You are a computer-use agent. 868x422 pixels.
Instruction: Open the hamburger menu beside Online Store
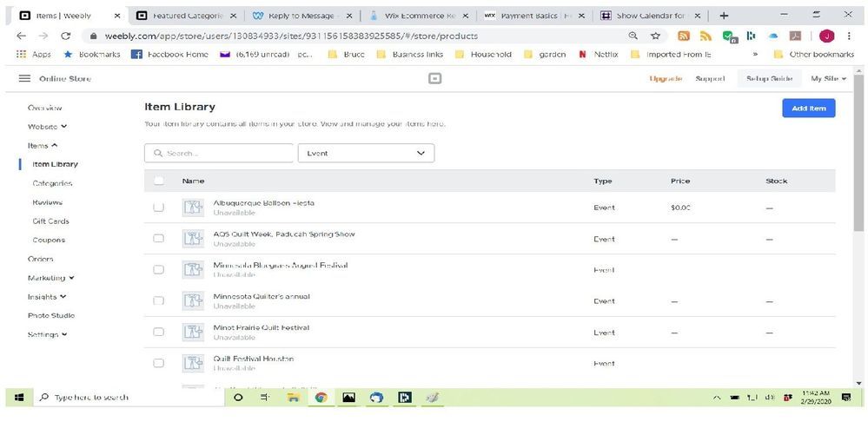coord(24,79)
